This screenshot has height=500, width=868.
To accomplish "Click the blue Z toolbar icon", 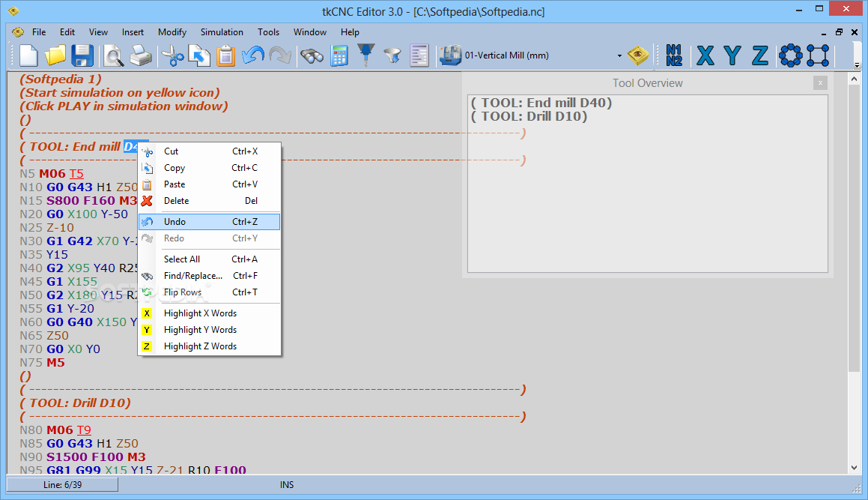I will click(x=760, y=55).
